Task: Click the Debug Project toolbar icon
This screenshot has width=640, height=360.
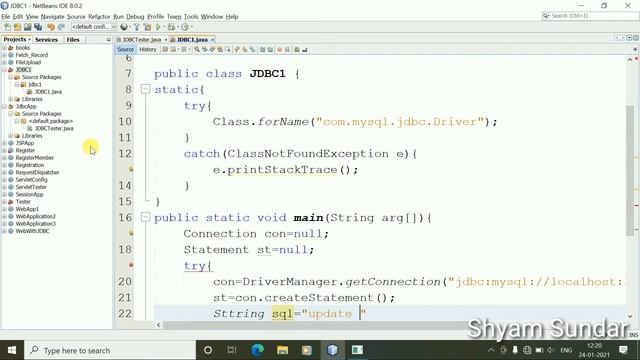Action: click(171, 27)
